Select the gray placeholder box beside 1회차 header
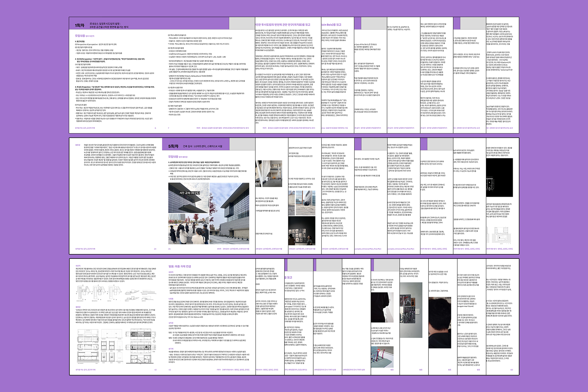 coord(242,24)
